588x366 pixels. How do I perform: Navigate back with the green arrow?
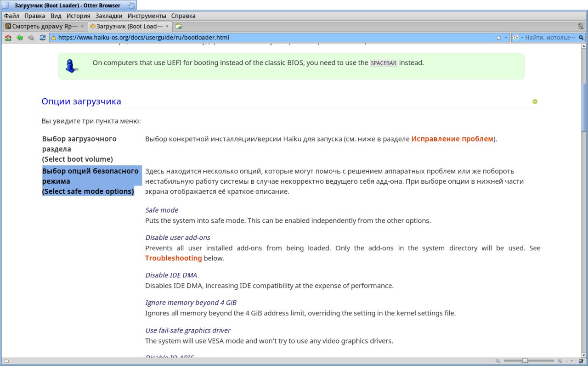coord(20,38)
